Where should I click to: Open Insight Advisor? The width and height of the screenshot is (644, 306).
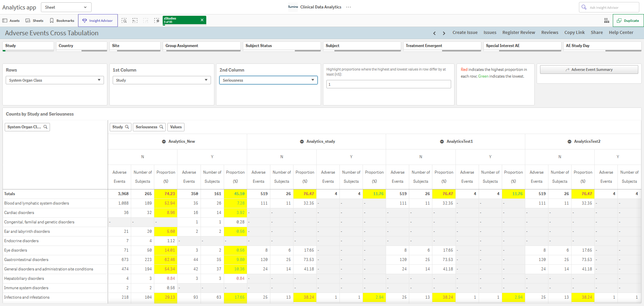[x=98, y=20]
